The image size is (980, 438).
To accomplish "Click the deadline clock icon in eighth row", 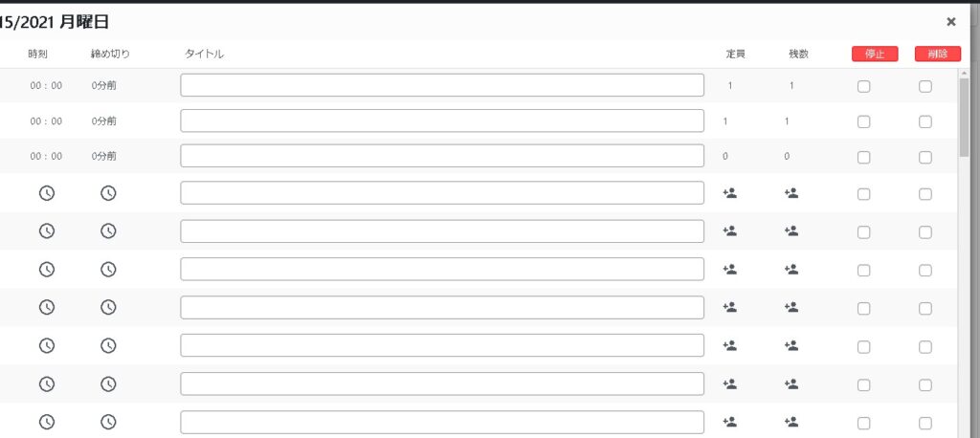I will point(109,345).
